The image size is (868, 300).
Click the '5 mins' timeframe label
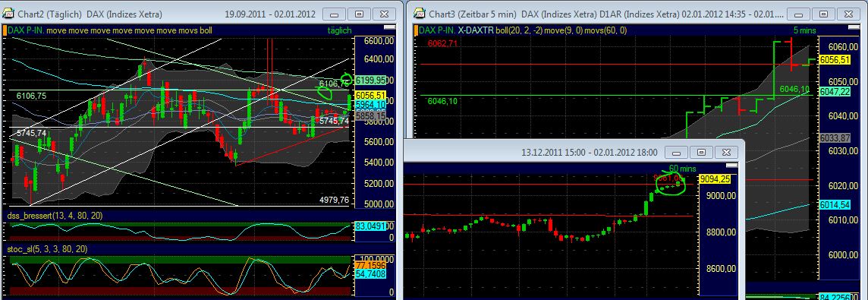click(x=804, y=30)
